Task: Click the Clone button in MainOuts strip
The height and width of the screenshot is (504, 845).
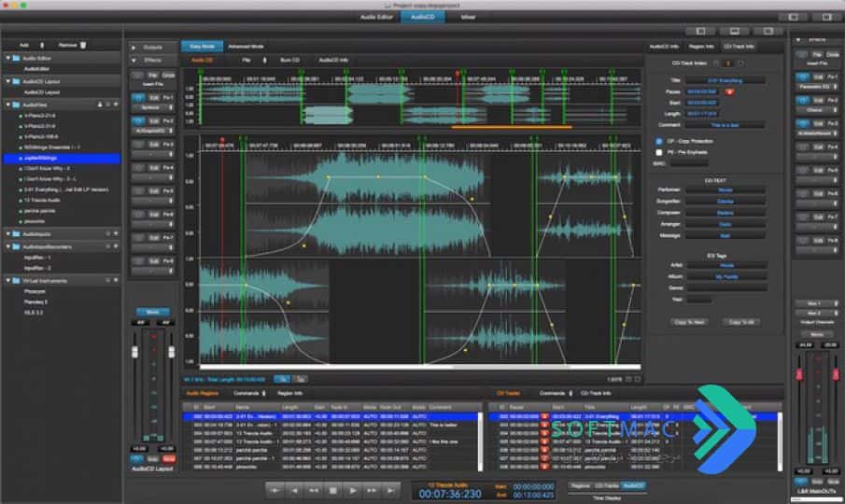Action: click(833, 54)
